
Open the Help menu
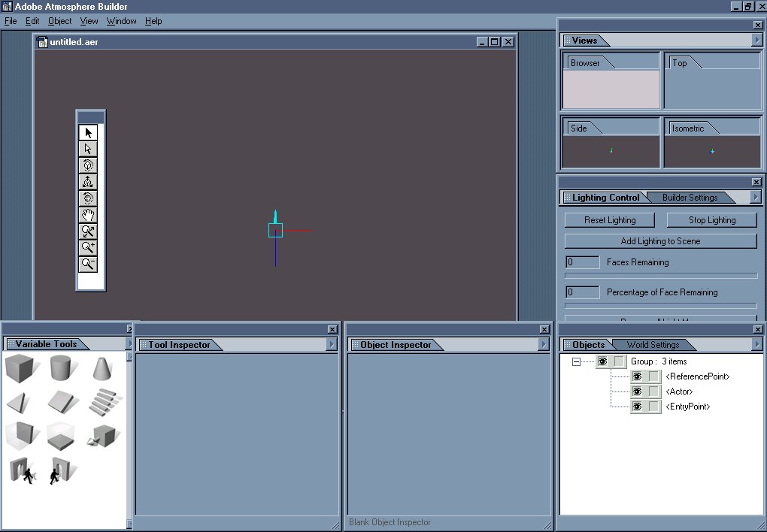pos(153,21)
